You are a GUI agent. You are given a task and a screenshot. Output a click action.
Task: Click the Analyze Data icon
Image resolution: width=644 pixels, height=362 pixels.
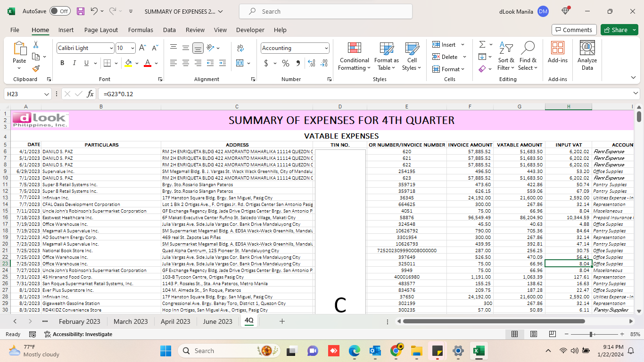pyautogui.click(x=587, y=57)
